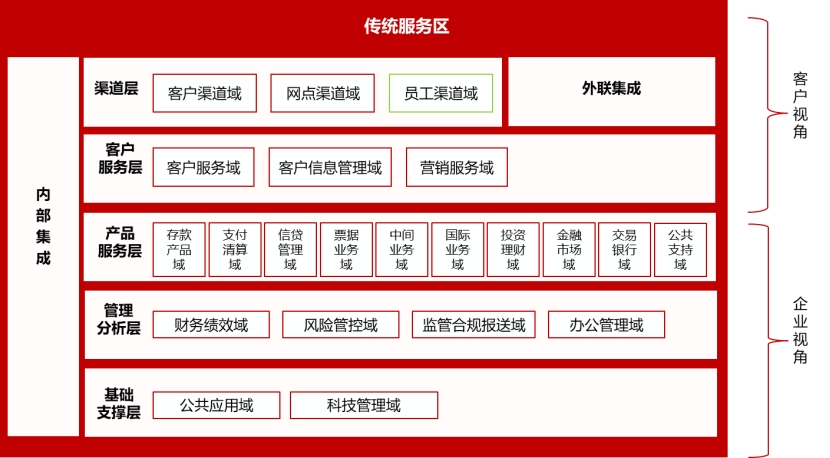
Task: Select the 信贷管理域 box
Action: click(x=291, y=249)
